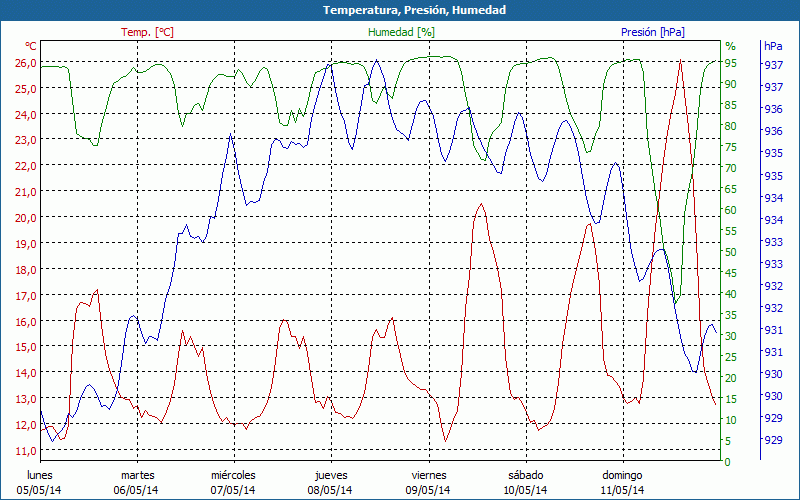Image resolution: width=800 pixels, height=500 pixels.
Task: Click the date label 11/05/14
Action: pos(622,490)
